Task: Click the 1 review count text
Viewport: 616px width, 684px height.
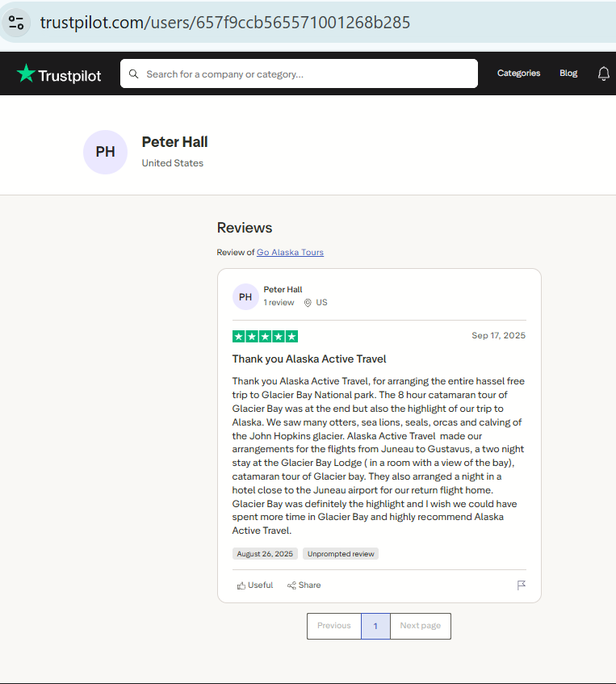Action: click(x=279, y=303)
